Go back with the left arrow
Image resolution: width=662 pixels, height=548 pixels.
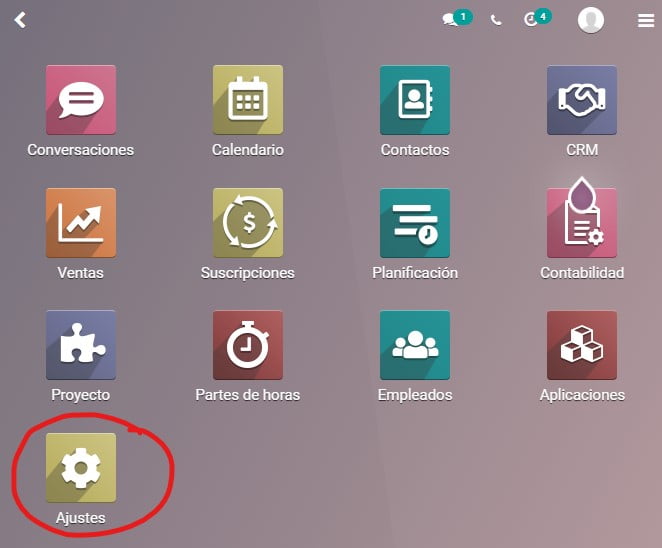tap(20, 20)
